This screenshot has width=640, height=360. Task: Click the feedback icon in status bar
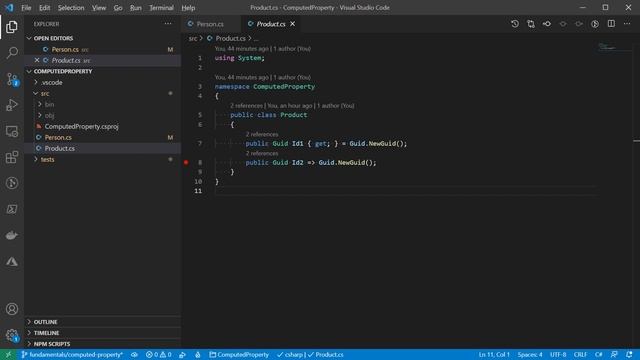pyautogui.click(x=614, y=355)
